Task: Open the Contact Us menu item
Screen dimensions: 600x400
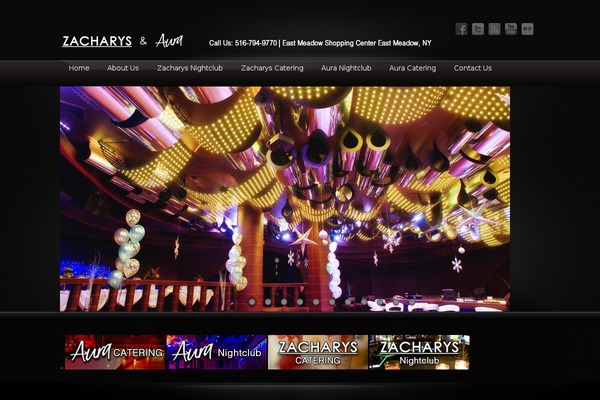Action: point(473,68)
